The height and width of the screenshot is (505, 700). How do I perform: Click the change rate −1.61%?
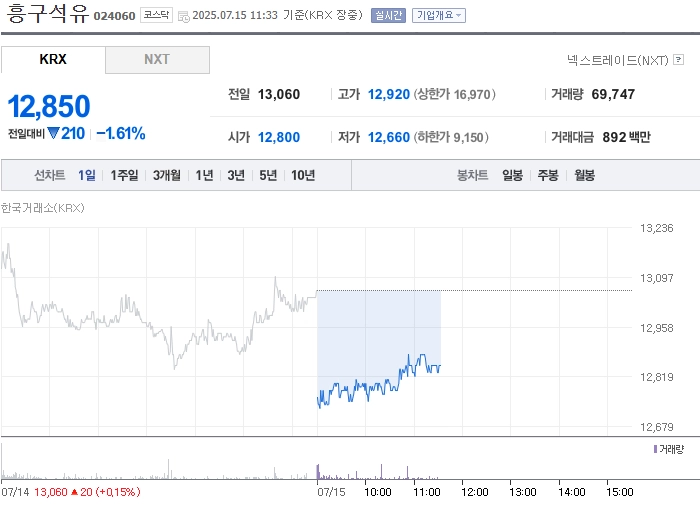coord(121,133)
